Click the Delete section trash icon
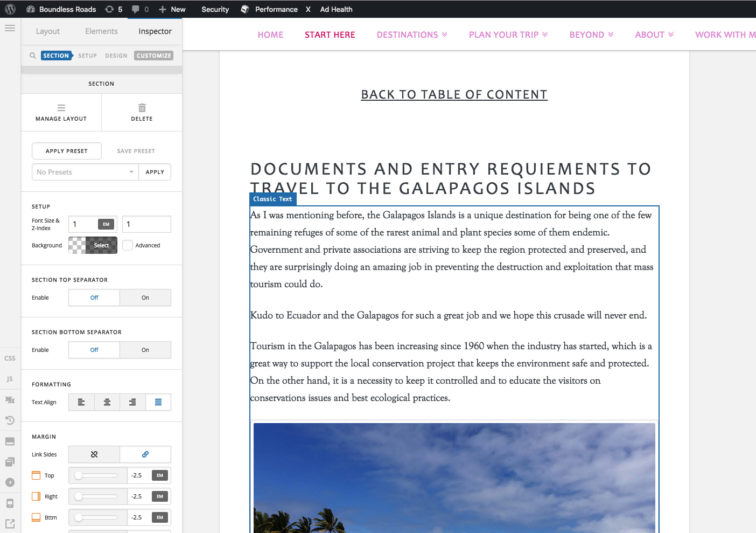This screenshot has width=756, height=533. pos(142,108)
